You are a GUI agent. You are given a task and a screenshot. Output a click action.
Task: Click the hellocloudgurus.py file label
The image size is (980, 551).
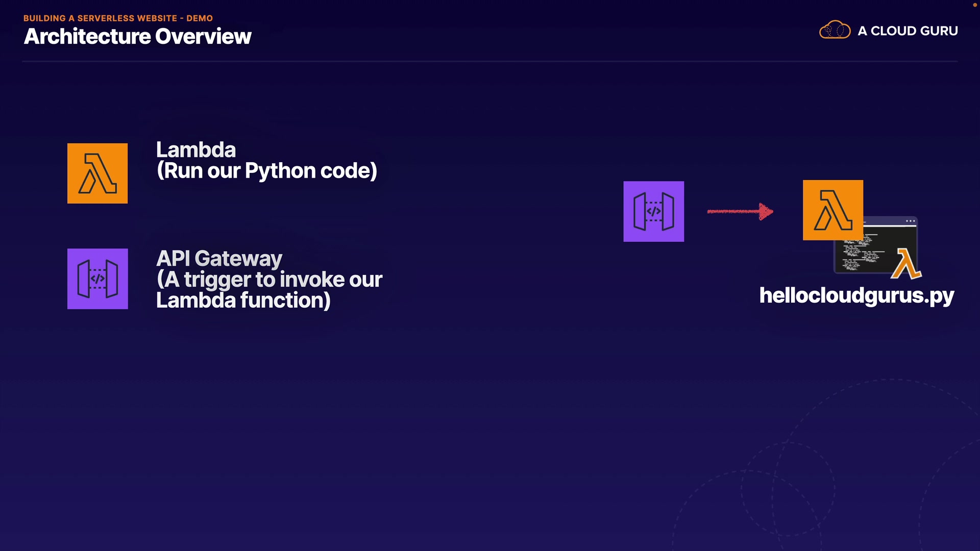[856, 296]
